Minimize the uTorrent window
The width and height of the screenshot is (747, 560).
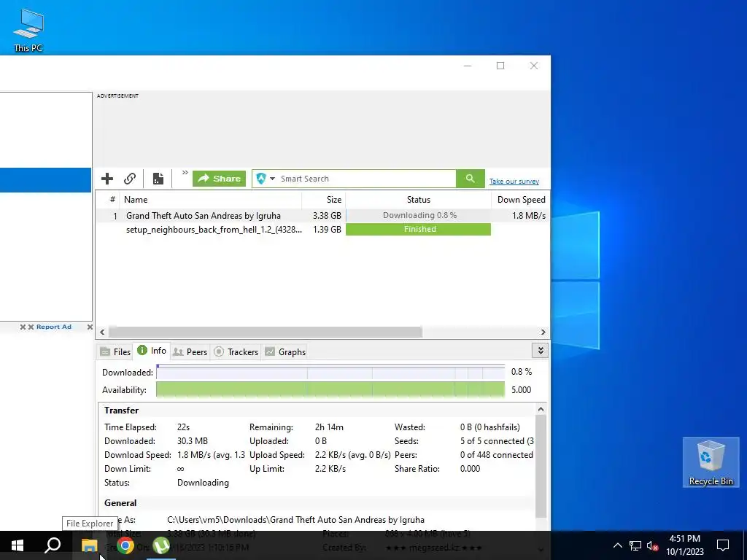[468, 66]
